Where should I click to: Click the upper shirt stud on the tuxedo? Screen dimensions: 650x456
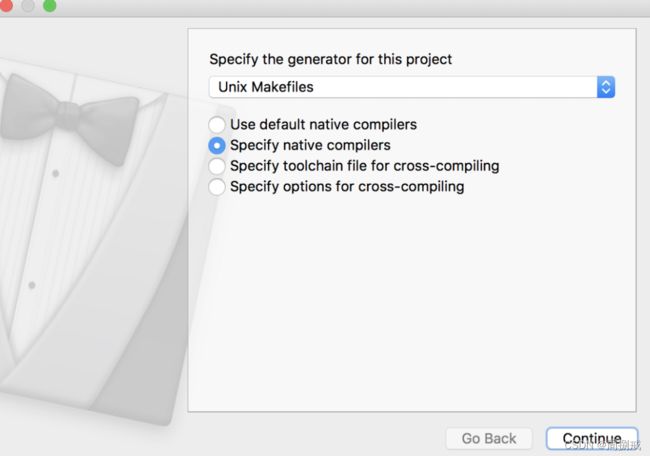tap(55, 173)
